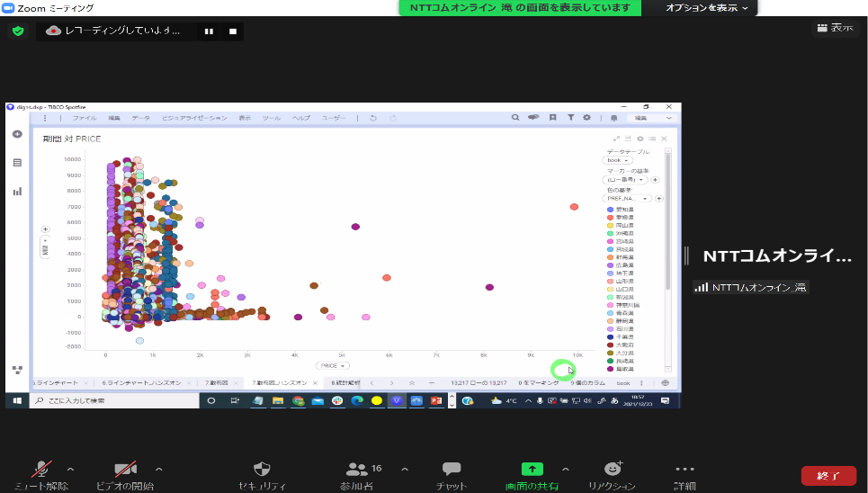Open the Zoom encryption shield info
The width and height of the screenshot is (868, 493).
pos(18,31)
